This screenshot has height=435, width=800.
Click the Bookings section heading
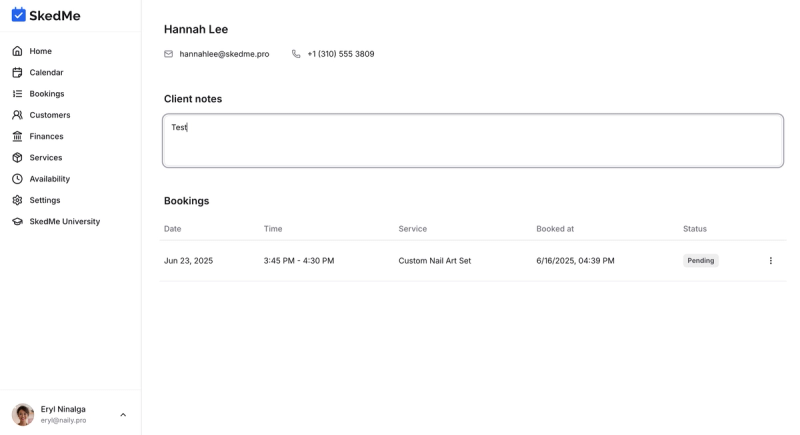[186, 201]
